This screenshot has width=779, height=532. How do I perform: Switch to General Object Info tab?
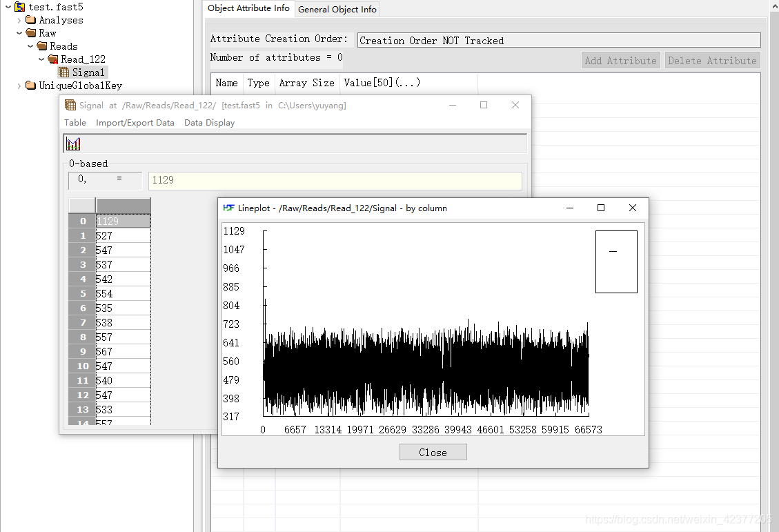[337, 10]
